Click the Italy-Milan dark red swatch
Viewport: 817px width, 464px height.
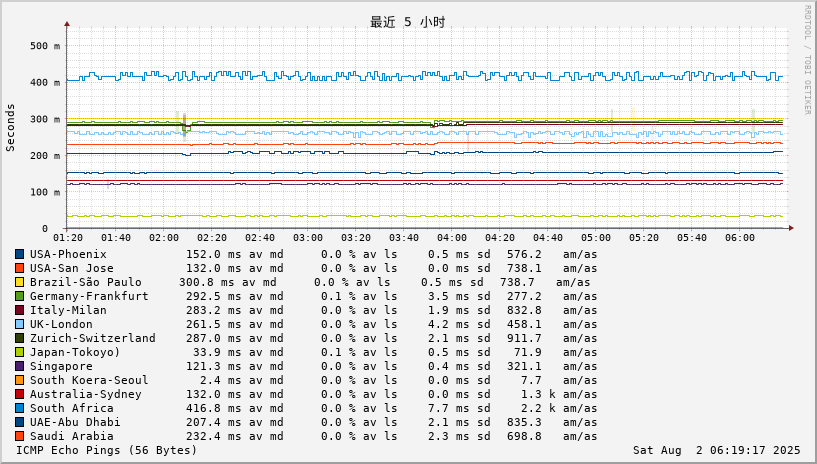click(x=19, y=310)
